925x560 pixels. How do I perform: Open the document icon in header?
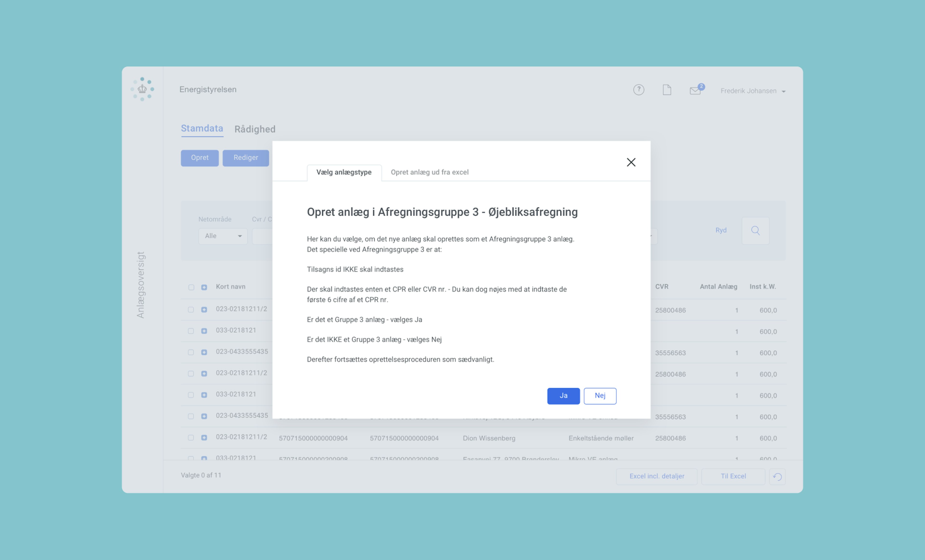click(x=667, y=90)
